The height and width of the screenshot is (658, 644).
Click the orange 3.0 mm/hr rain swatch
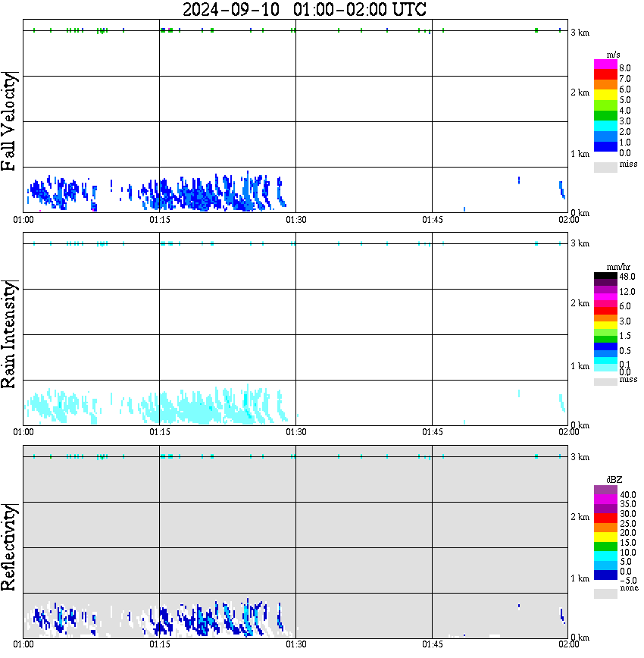click(605, 318)
